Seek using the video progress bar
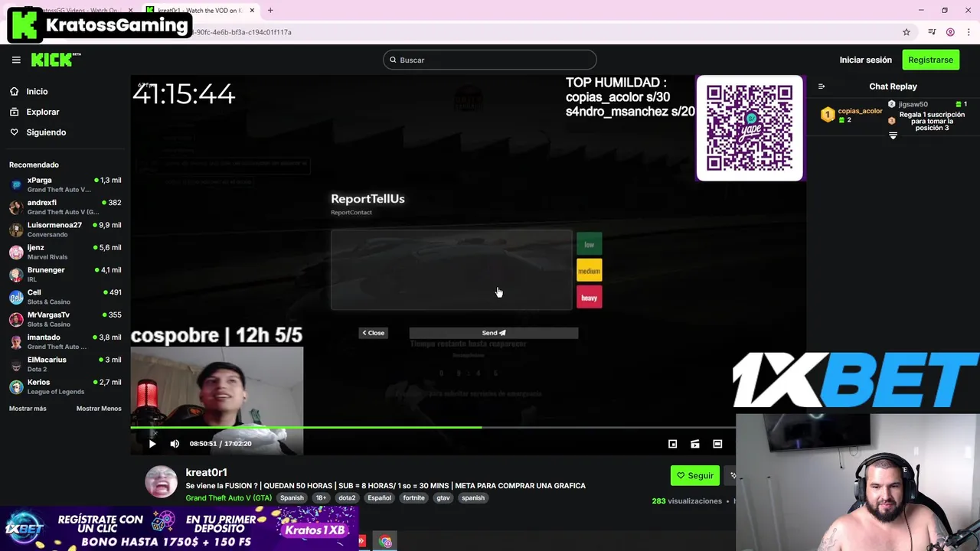 (x=433, y=428)
